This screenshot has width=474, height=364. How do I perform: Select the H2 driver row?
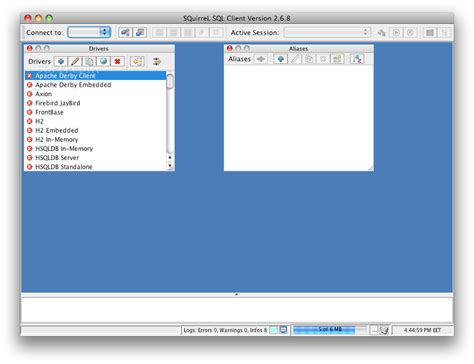[95, 121]
